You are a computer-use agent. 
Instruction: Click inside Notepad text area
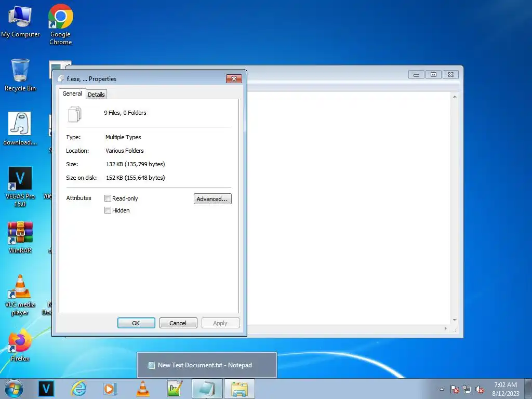(349, 208)
